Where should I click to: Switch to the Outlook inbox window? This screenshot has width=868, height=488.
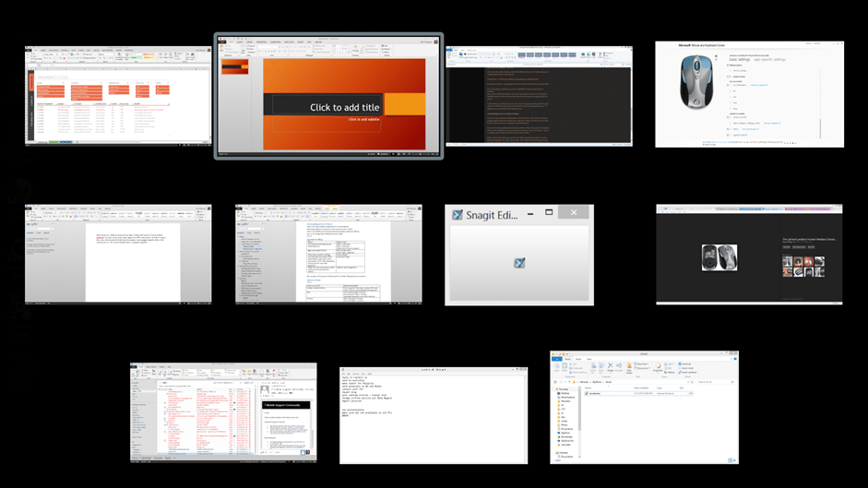pyautogui.click(x=223, y=412)
